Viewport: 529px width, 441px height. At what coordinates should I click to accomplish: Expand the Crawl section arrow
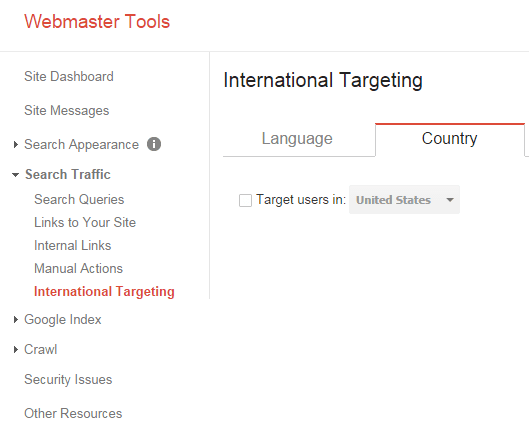coord(16,350)
